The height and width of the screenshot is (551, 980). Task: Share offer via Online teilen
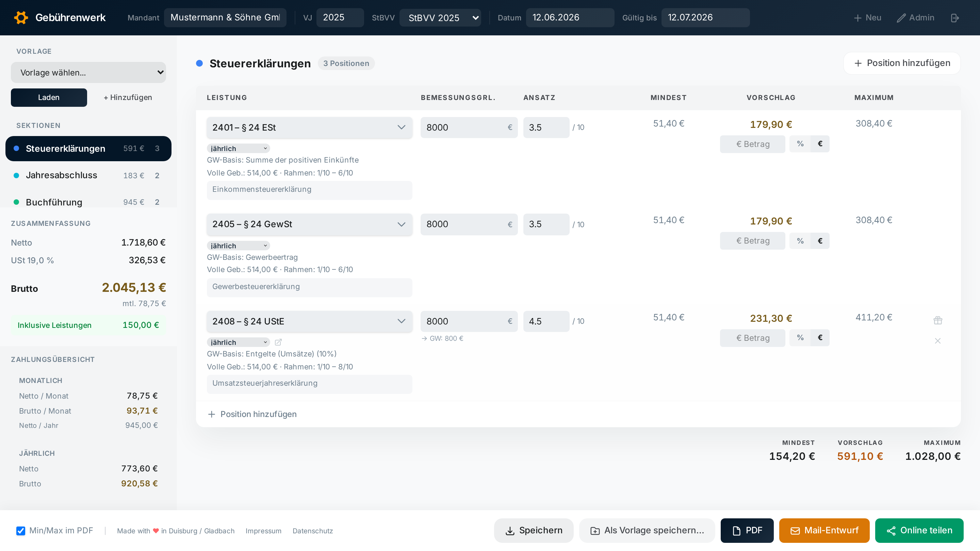[x=919, y=531]
